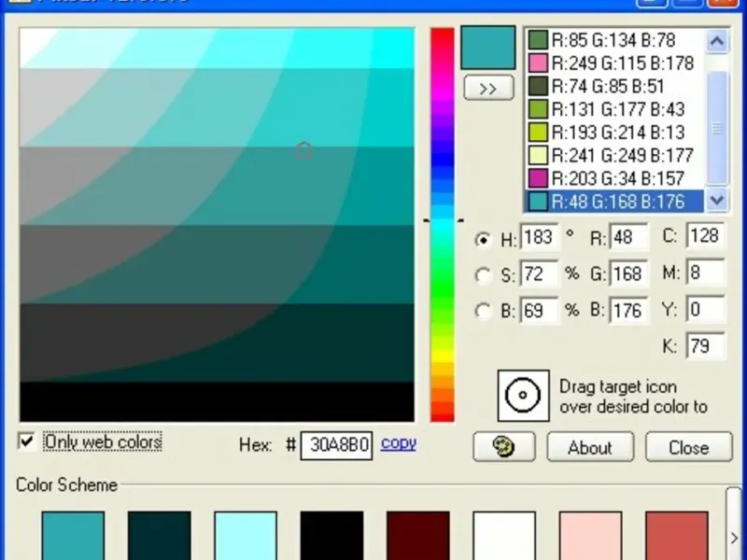This screenshot has width=747, height=560.
Task: Click the current color preview swatch
Action: (488, 48)
